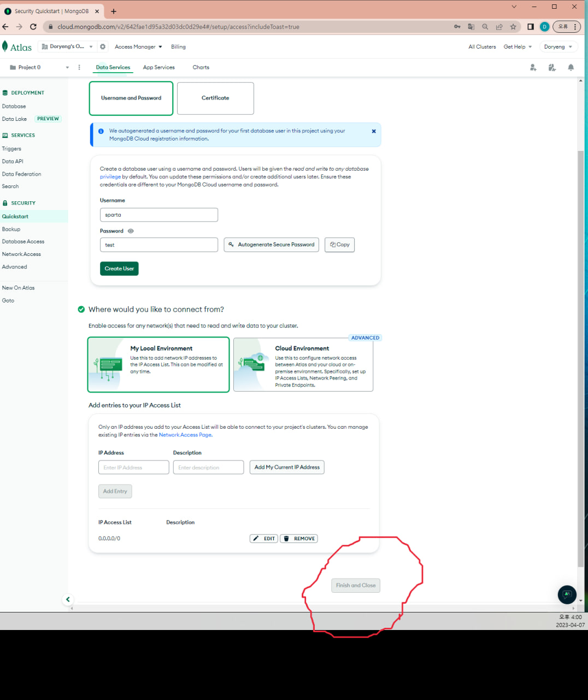Screen dimensions: 588x700
Task: Switch to Data Services tab
Action: 113,67
